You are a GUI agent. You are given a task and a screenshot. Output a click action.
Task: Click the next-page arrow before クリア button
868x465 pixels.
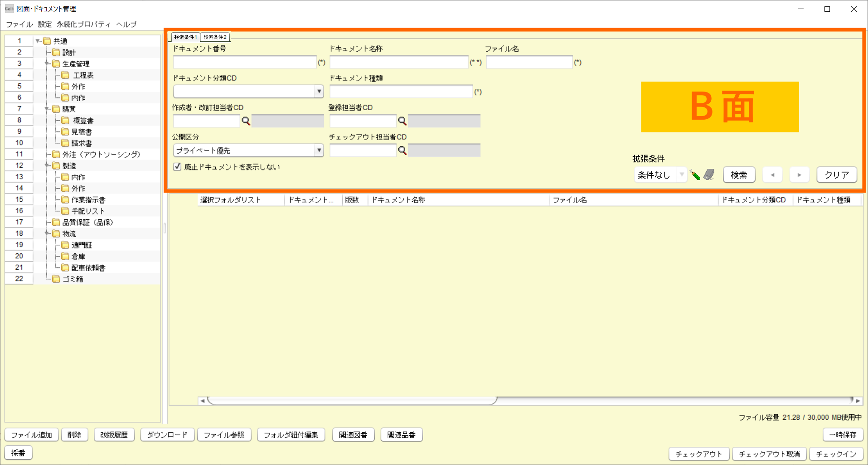coord(799,175)
